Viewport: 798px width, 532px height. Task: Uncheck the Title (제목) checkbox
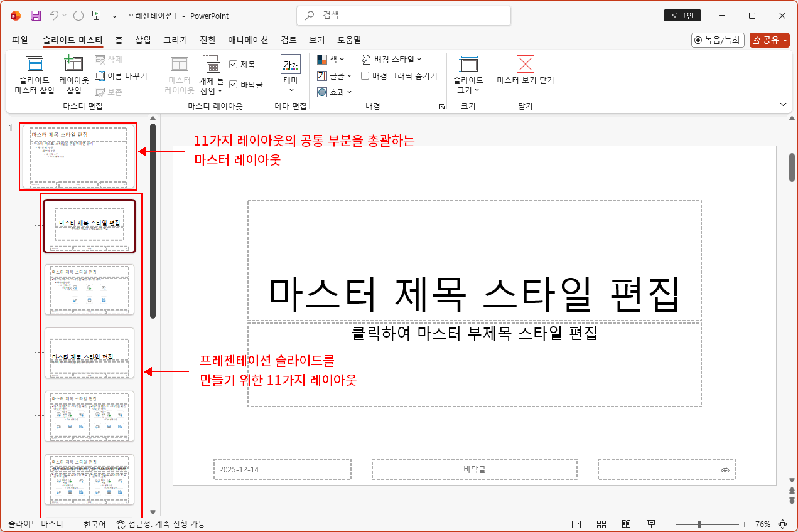pos(233,64)
